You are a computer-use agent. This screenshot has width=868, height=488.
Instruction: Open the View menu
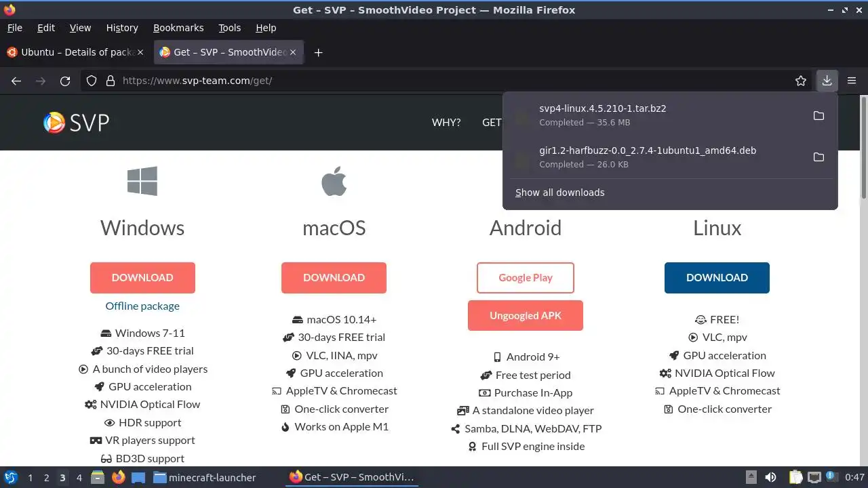point(80,28)
